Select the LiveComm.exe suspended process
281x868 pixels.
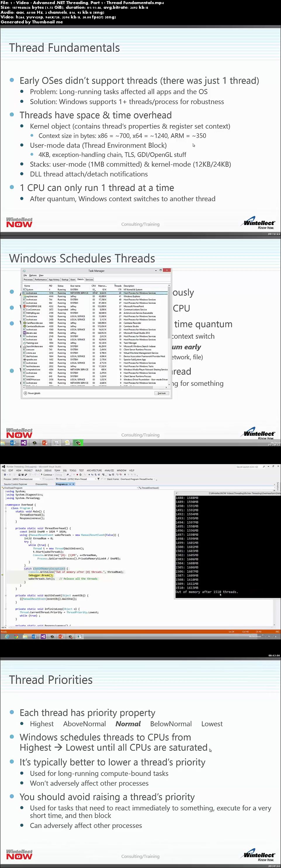(x=95, y=310)
